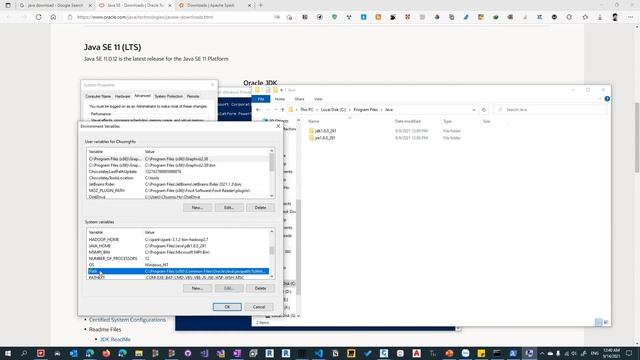Switch to Google Search browser tab
This screenshot has height=360, width=640.
55,5
